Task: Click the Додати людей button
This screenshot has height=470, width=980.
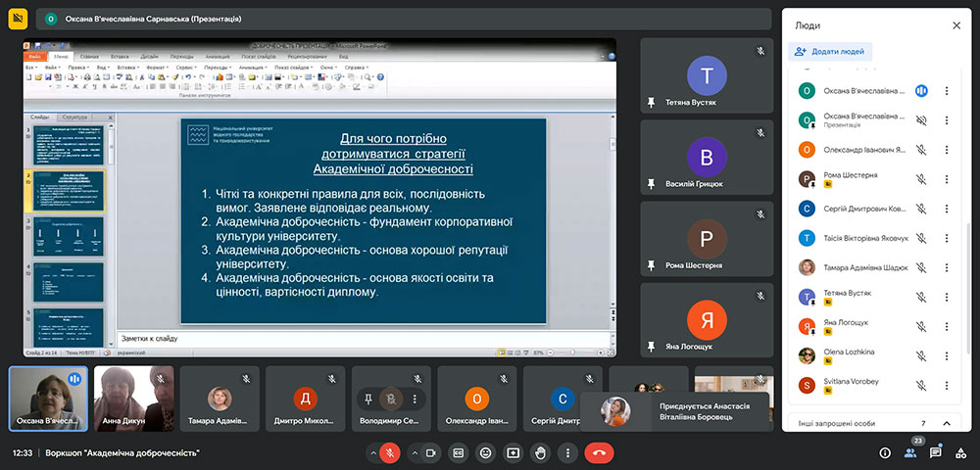Action: [830, 52]
